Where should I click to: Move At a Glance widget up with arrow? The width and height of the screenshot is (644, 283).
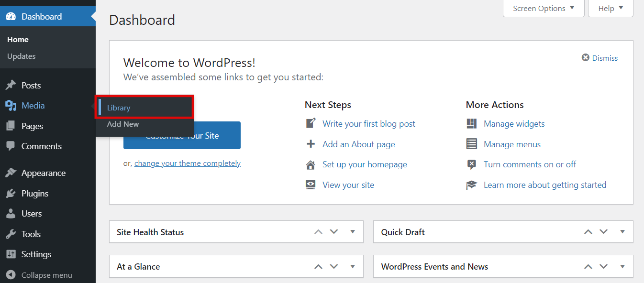pos(318,266)
